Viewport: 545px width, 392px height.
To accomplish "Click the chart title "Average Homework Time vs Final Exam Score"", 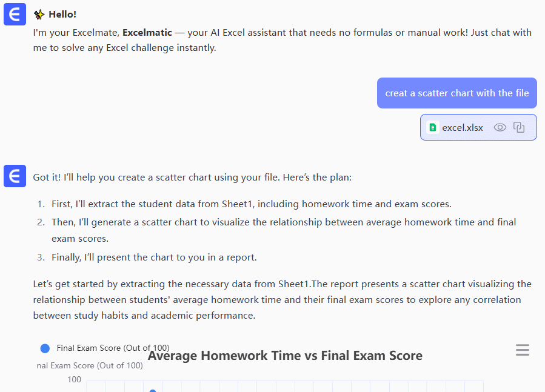I will tap(285, 356).
